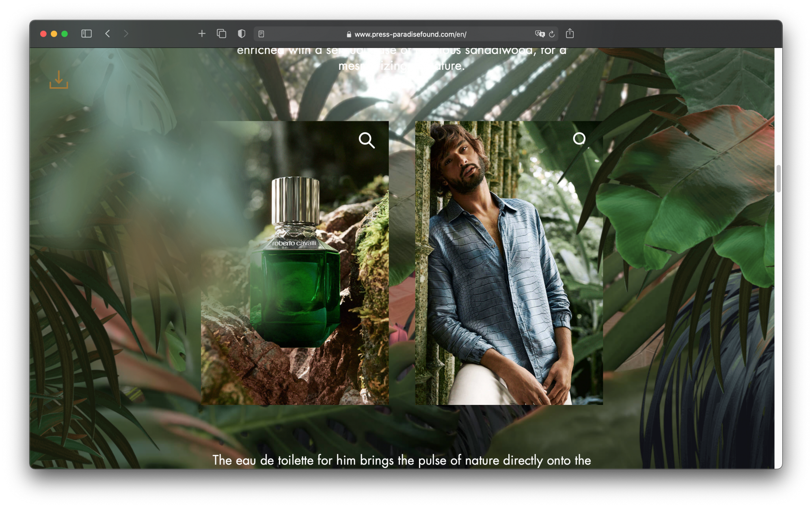
Task: Click the orange download icon
Action: [59, 80]
